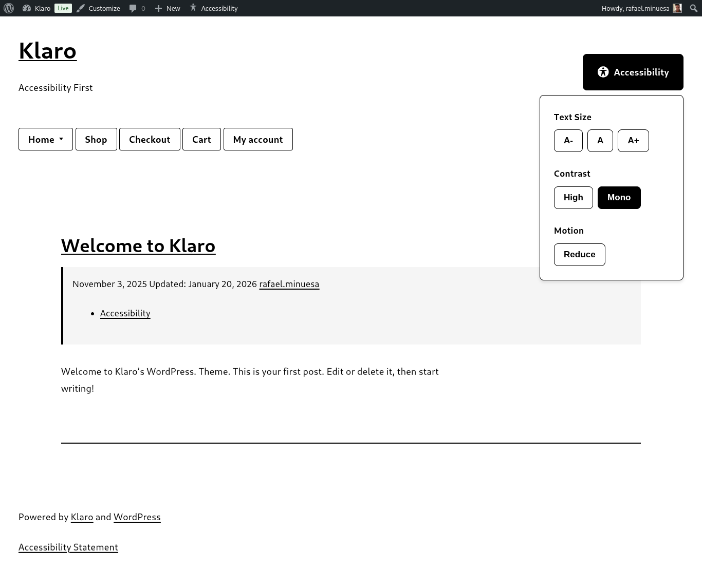The height and width of the screenshot is (588, 702).
Task: Click the Accessibility figure icon in admin bar
Action: click(x=193, y=8)
